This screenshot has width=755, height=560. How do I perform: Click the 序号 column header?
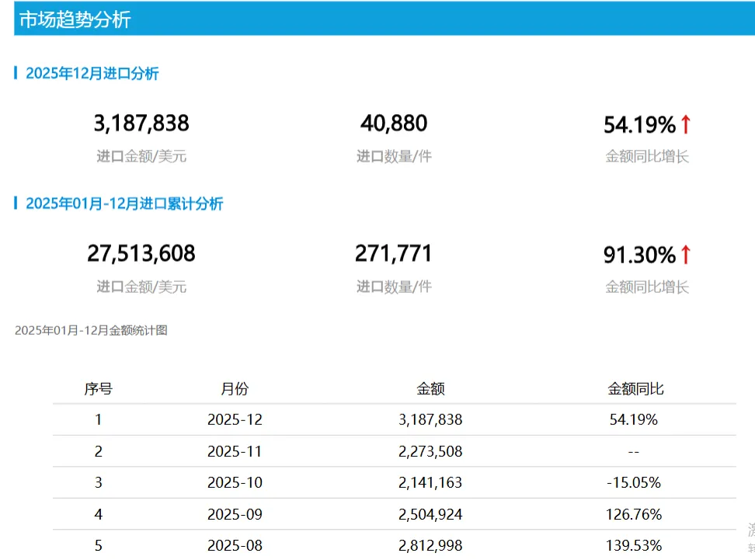(x=99, y=388)
